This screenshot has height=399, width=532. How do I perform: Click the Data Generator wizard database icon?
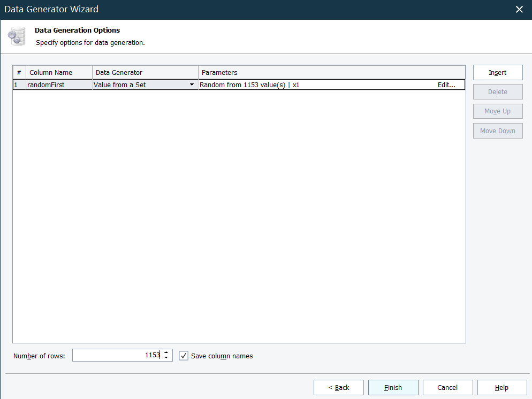pyautogui.click(x=16, y=36)
